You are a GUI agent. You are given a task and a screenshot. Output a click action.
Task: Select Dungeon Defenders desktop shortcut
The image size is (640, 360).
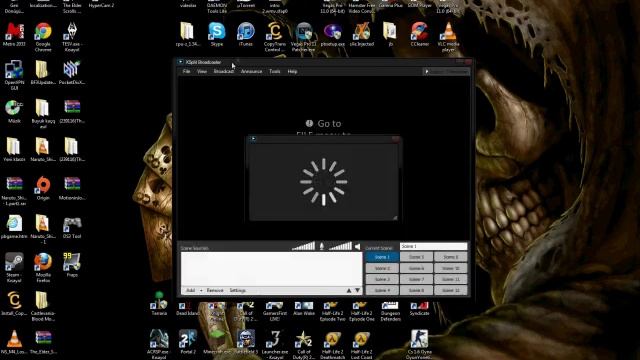point(391,311)
